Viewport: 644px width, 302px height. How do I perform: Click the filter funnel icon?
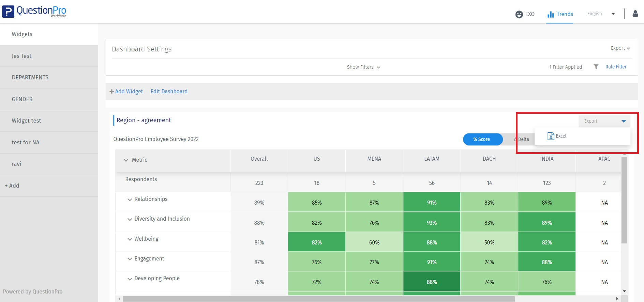596,67
